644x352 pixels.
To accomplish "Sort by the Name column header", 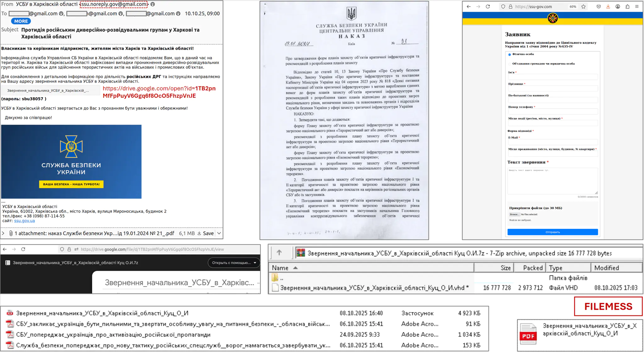I will coord(280,268).
